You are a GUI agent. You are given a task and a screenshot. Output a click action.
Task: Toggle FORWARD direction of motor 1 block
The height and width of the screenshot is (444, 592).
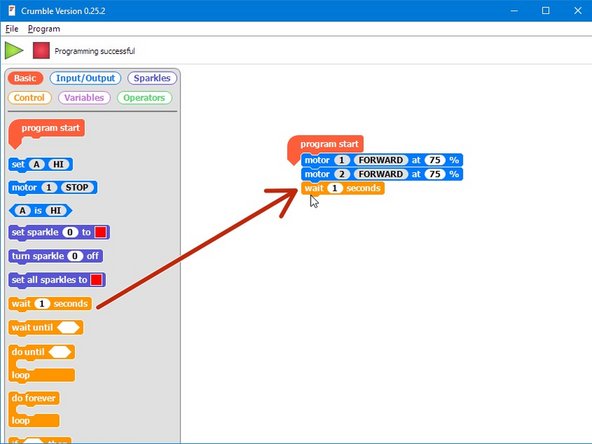point(381,160)
